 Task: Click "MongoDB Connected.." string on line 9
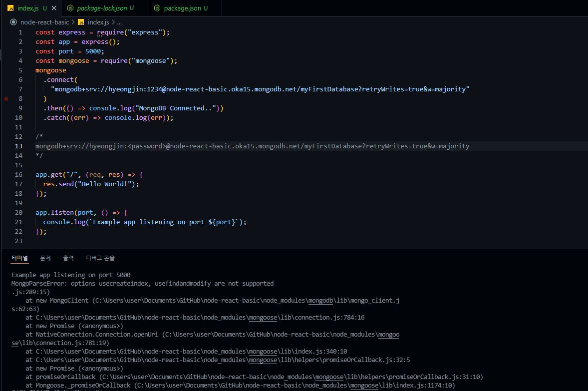(176, 108)
